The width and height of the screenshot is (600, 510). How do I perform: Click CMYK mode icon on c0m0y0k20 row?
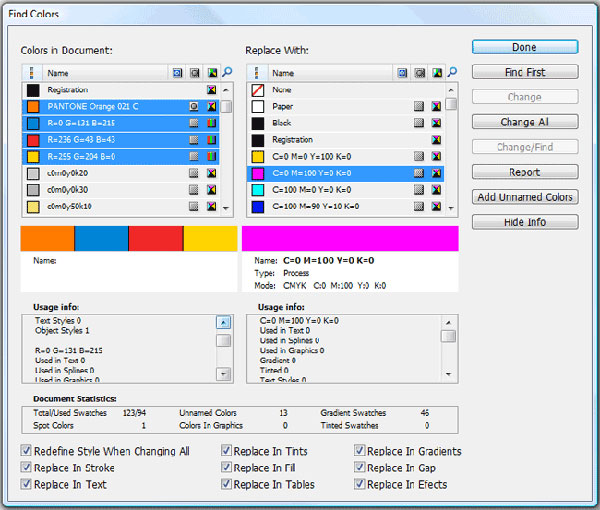point(212,173)
